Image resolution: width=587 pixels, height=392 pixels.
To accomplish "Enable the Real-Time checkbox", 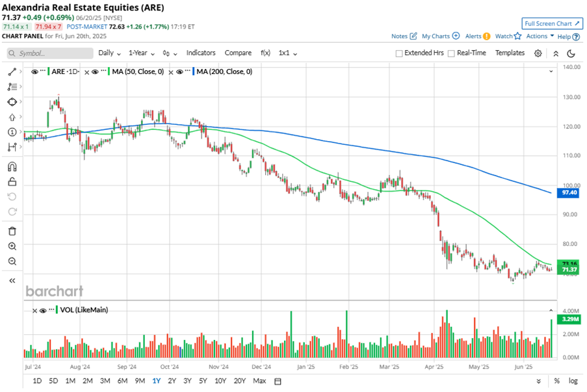I will [451, 53].
